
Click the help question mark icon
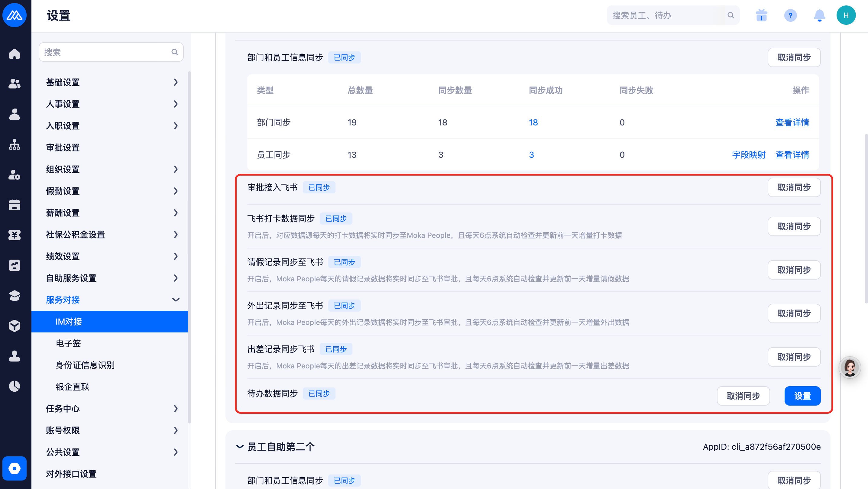[x=790, y=15]
